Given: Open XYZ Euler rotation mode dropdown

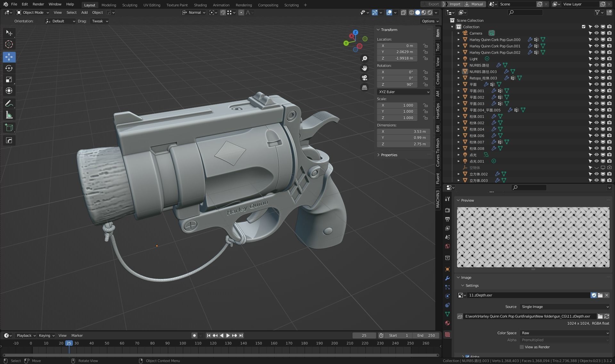Looking at the screenshot, I should [x=403, y=92].
